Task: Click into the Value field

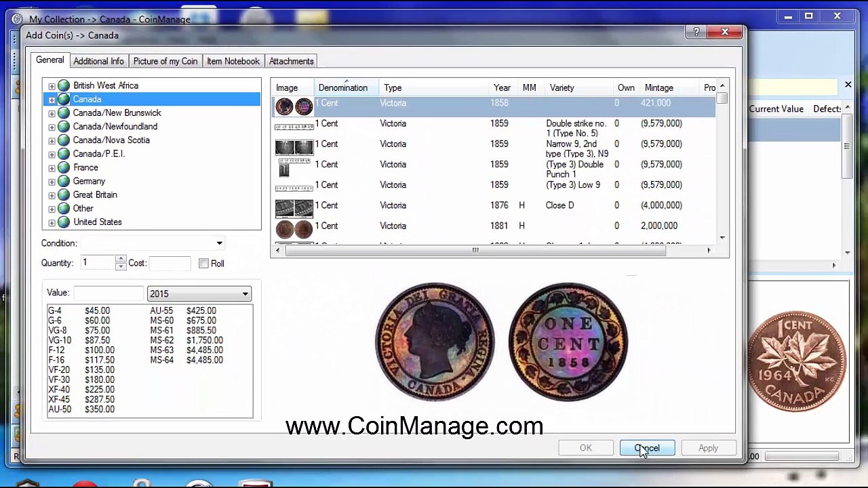Action: click(108, 293)
